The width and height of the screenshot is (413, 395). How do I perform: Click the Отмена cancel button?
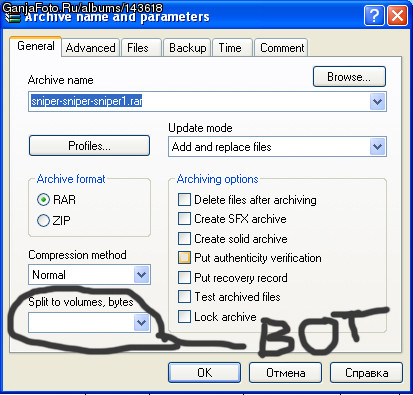(285, 373)
